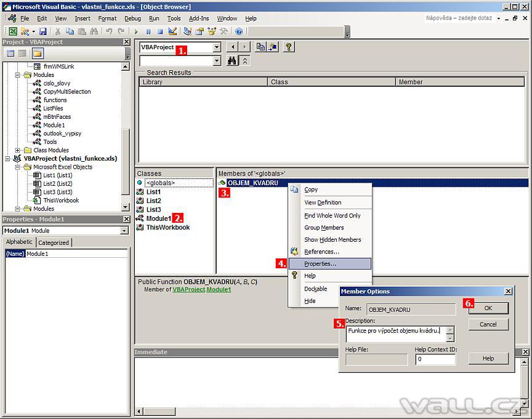Click the Break pause icon
The height and width of the screenshot is (419, 532).
coord(148,31)
